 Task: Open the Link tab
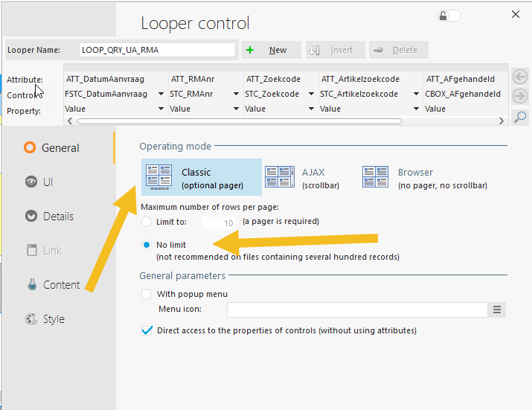pyautogui.click(x=60, y=251)
